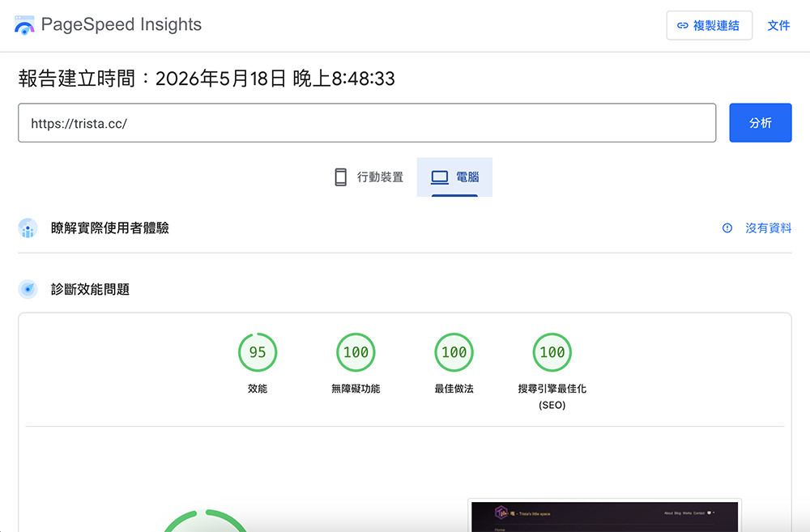Click the phone icon in mobile tab

[x=340, y=177]
